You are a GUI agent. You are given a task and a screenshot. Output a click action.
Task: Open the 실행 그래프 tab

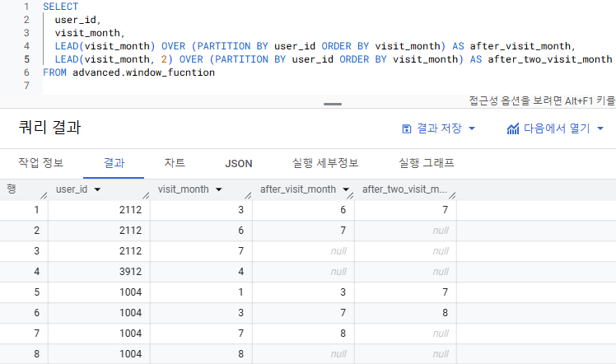pos(427,163)
